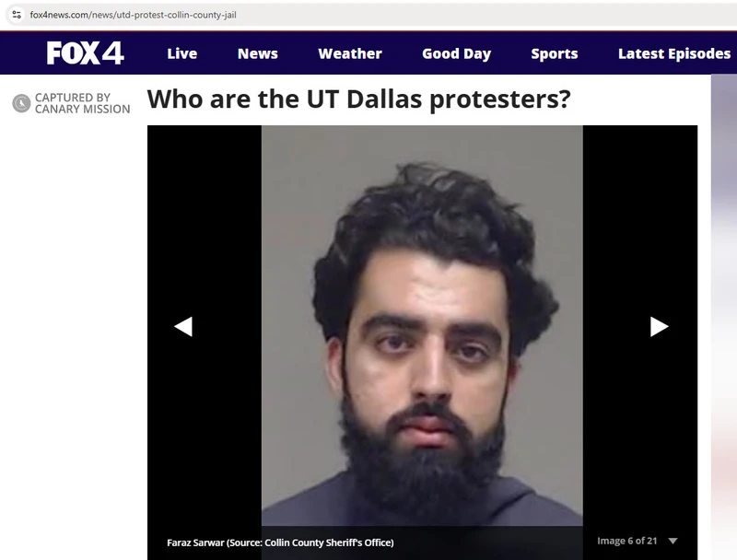Open the Good Day section
This screenshot has height=560, width=737.
[456, 53]
